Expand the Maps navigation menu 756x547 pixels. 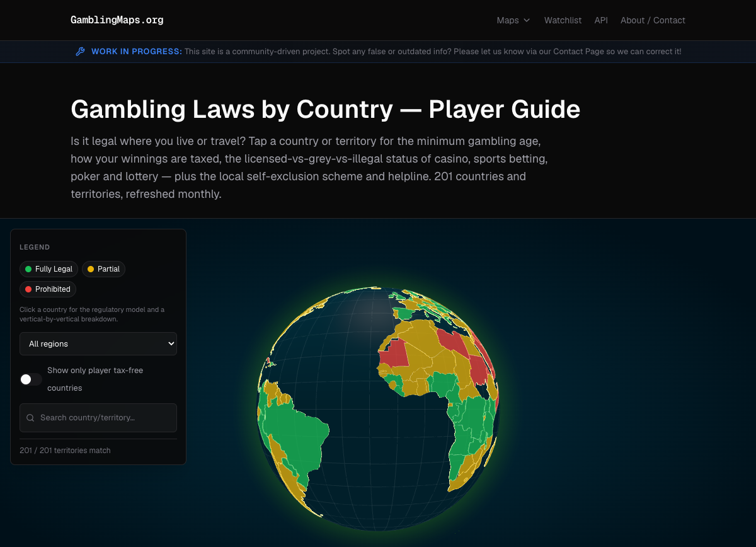(x=513, y=20)
